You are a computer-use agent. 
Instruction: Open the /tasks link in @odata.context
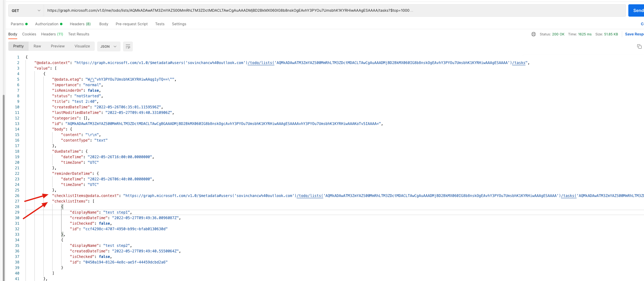tap(519, 62)
